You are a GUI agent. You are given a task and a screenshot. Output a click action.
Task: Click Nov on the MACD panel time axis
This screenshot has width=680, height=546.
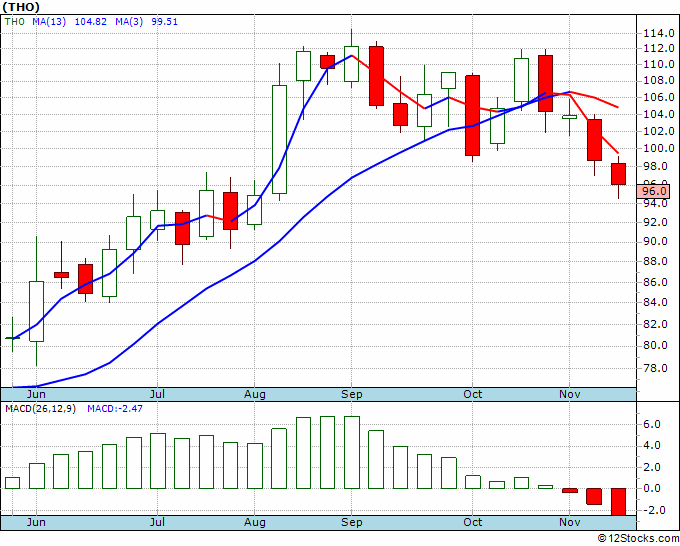point(569,522)
